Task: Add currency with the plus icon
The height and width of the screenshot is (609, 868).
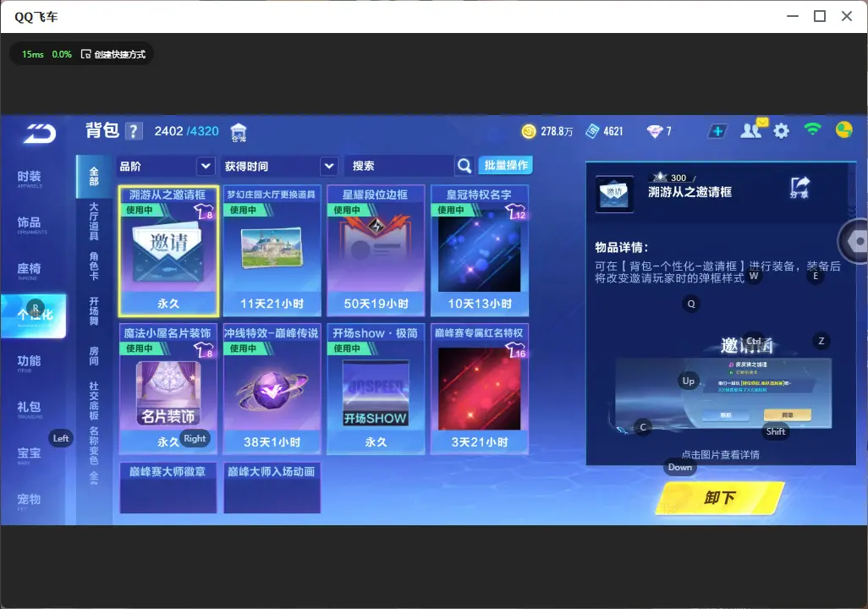Action: [717, 131]
